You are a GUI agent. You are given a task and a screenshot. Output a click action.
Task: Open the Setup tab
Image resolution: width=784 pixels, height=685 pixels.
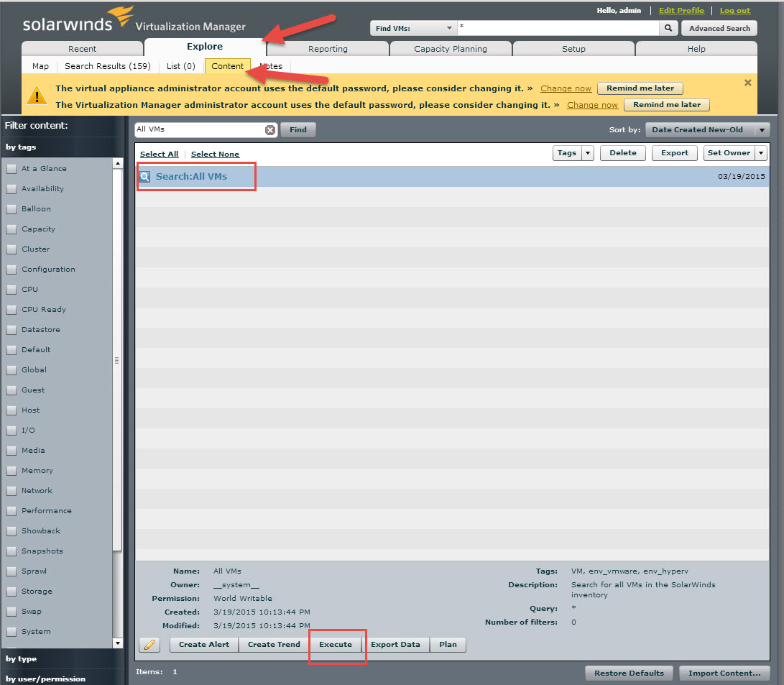coord(573,48)
